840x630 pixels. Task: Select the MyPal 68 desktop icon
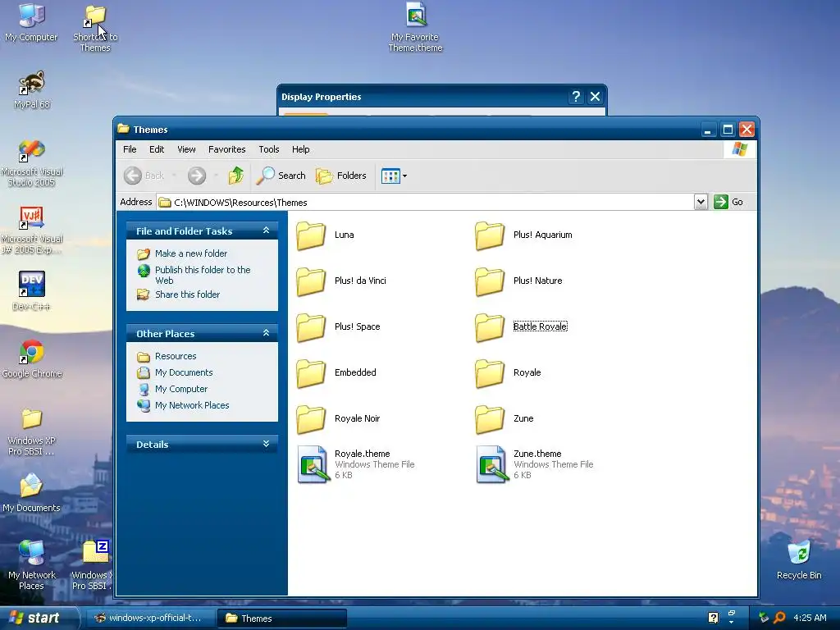pos(32,89)
